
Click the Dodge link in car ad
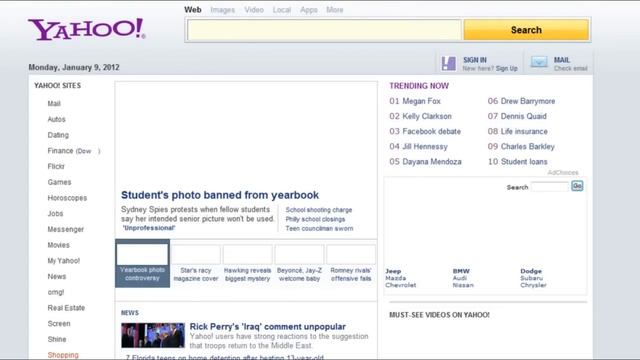pyautogui.click(x=531, y=271)
